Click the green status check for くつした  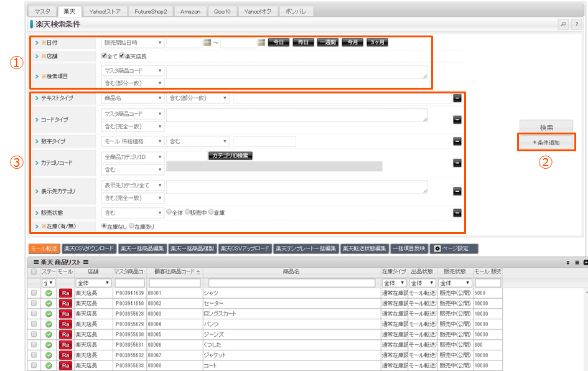point(49,345)
